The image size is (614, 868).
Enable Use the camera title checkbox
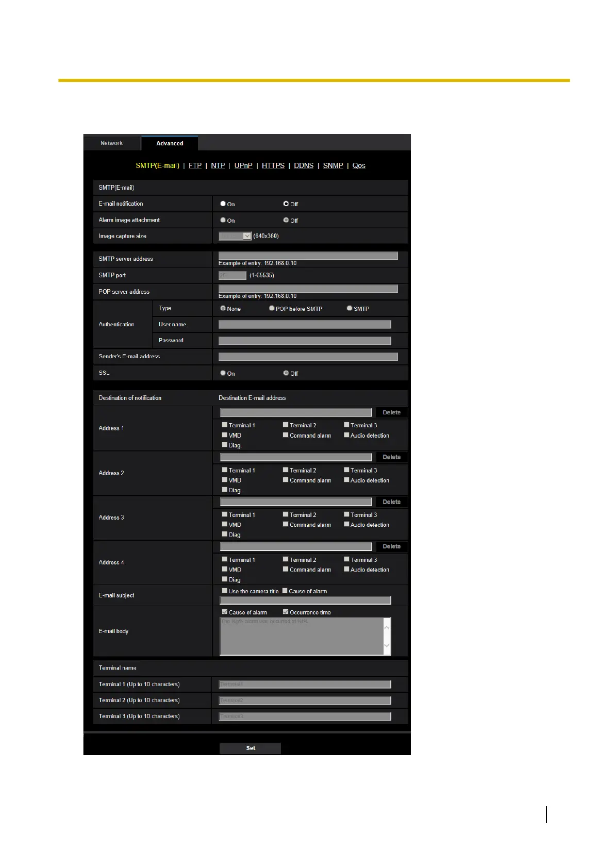225,591
